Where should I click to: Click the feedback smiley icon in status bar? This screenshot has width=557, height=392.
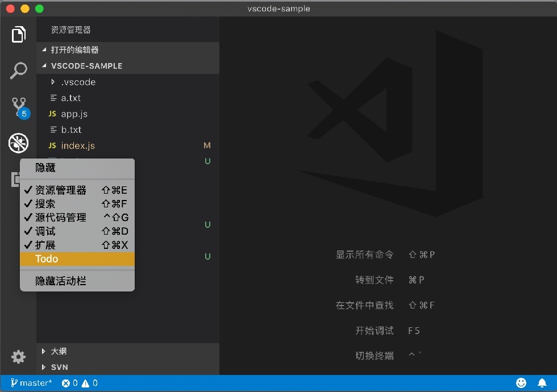tap(521, 383)
